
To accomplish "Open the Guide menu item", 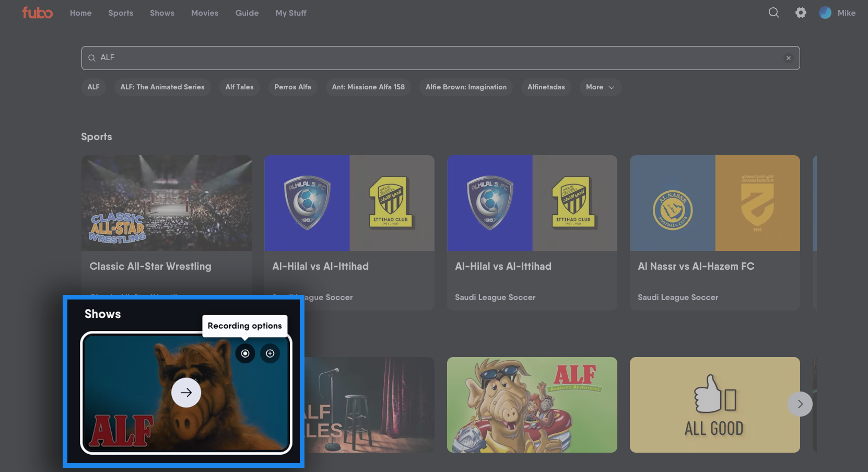I will point(247,13).
